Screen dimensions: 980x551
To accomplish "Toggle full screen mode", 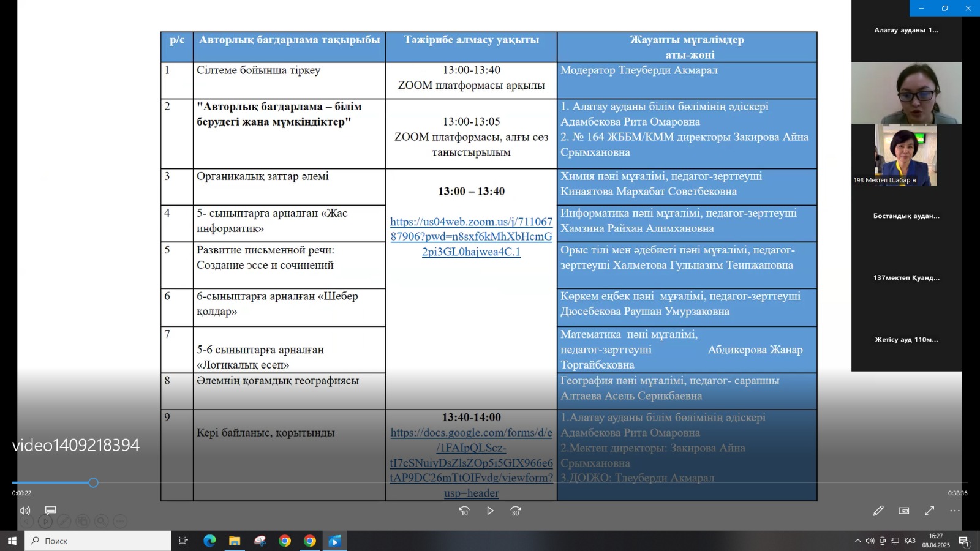I will [929, 511].
